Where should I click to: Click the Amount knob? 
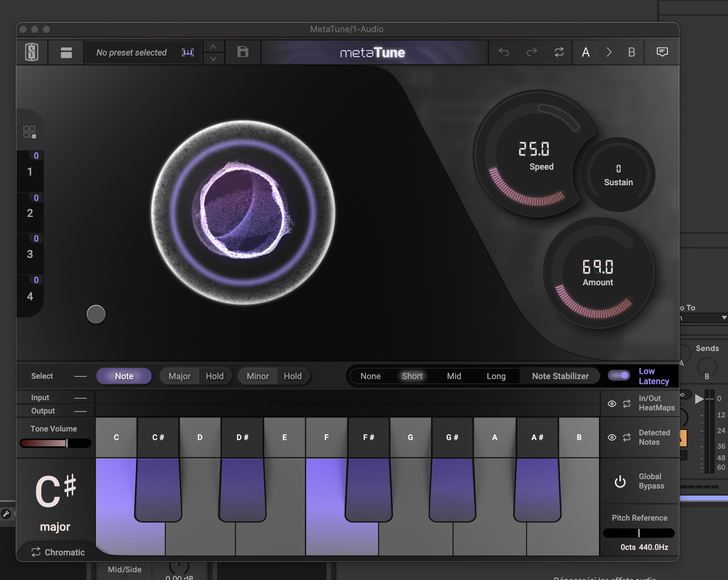598,273
